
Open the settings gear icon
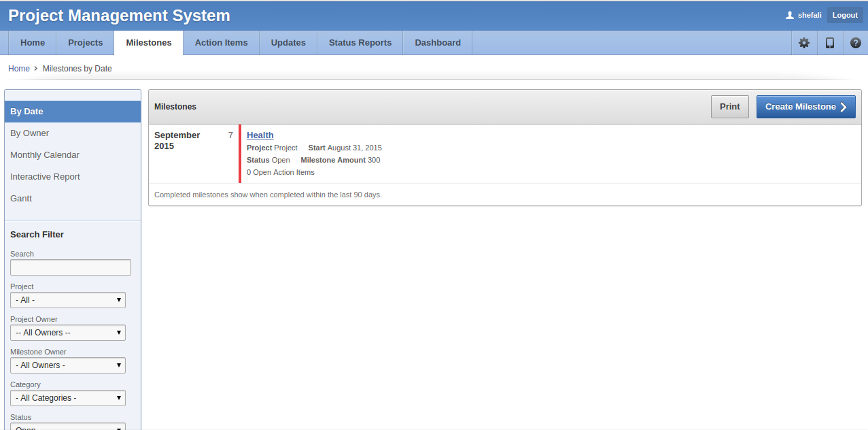click(x=804, y=43)
